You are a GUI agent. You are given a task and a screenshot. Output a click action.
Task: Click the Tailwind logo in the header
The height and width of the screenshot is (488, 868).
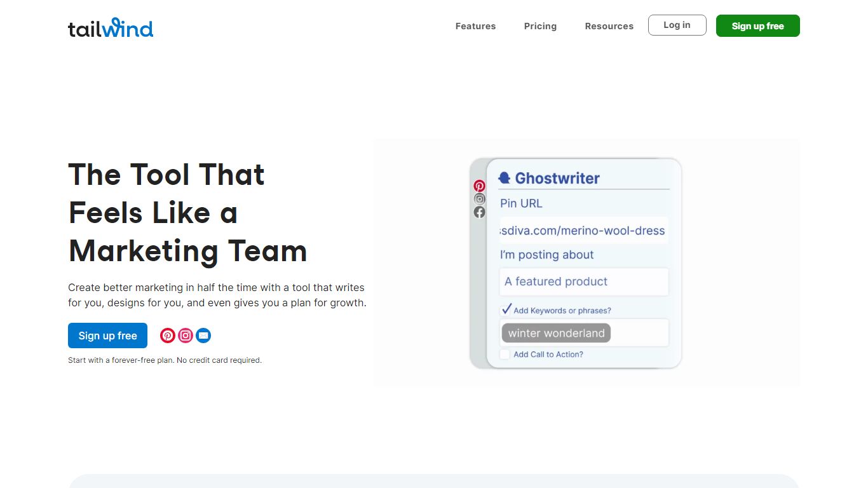point(110,28)
